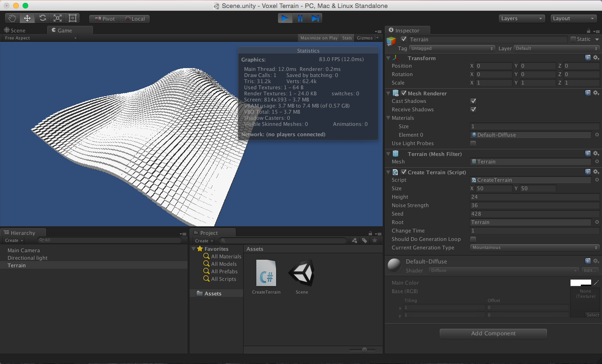602x364 pixels.
Task: Disable Receive Shadows on Mesh Renderer
Action: coord(473,109)
